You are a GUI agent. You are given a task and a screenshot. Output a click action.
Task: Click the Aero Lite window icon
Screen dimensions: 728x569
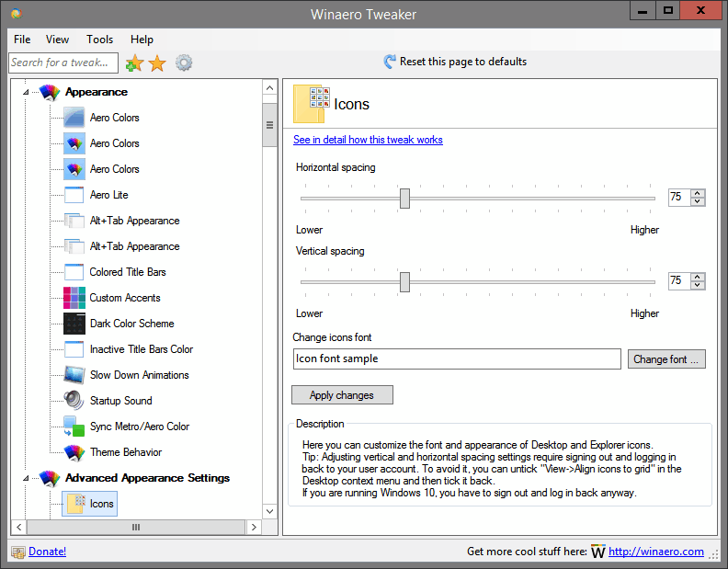74,195
